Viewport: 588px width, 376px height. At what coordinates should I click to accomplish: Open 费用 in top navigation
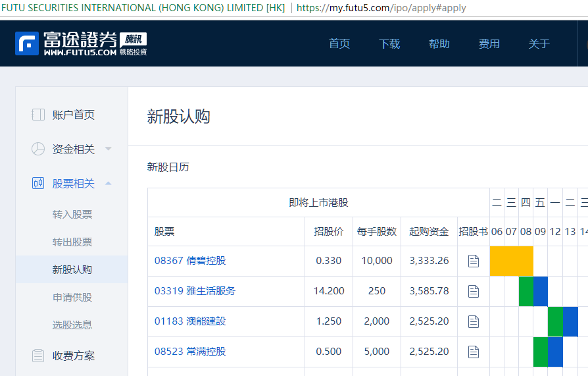(x=489, y=43)
